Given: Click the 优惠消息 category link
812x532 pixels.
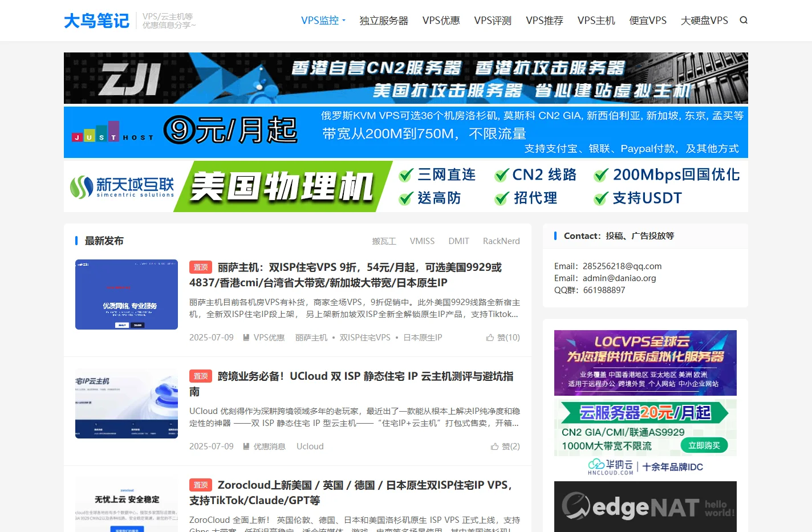Looking at the screenshot, I should 269,446.
